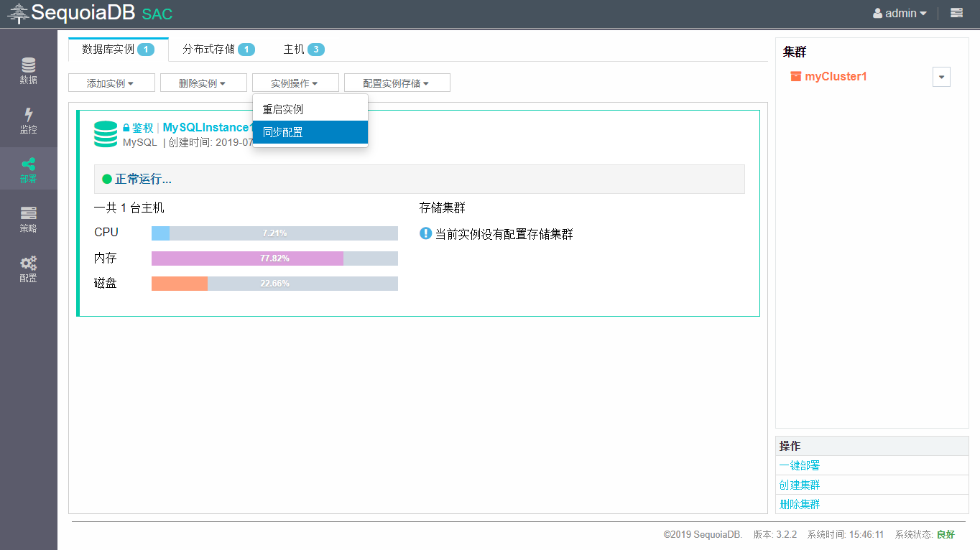
Task: Expand the myCluster1 cluster arrow dropdown
Action: click(x=941, y=77)
